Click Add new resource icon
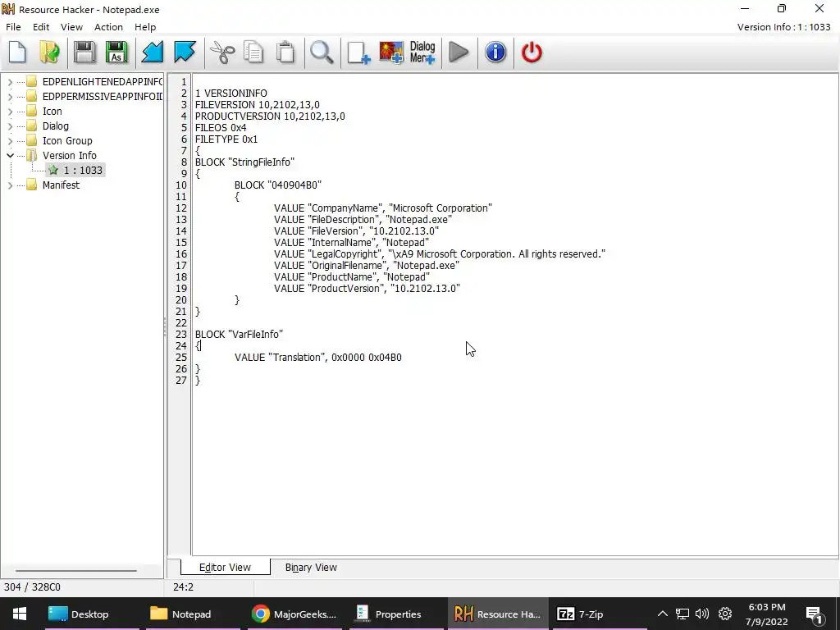 (358, 52)
